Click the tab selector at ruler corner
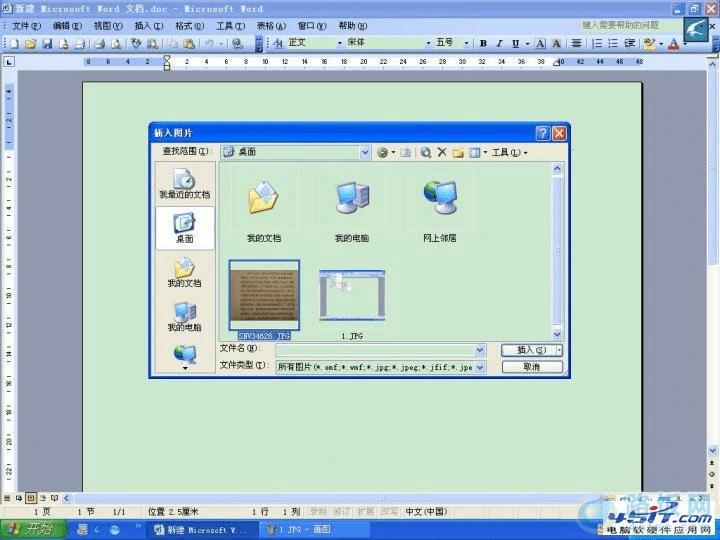 [x=9, y=62]
